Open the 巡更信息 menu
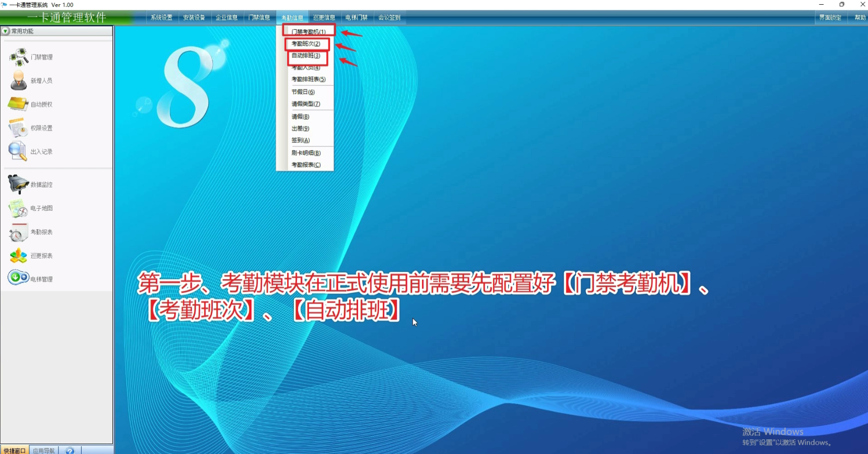The image size is (868, 454). point(324,17)
